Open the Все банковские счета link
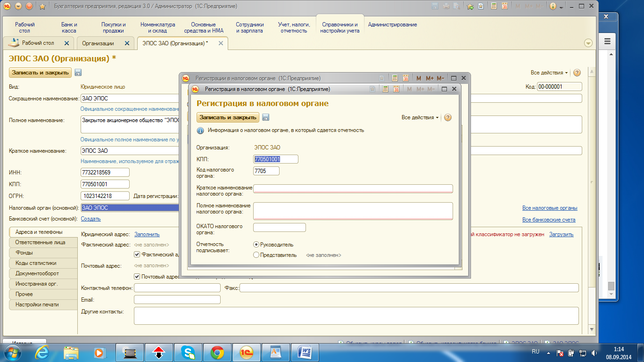The width and height of the screenshot is (644, 362). 549,220
